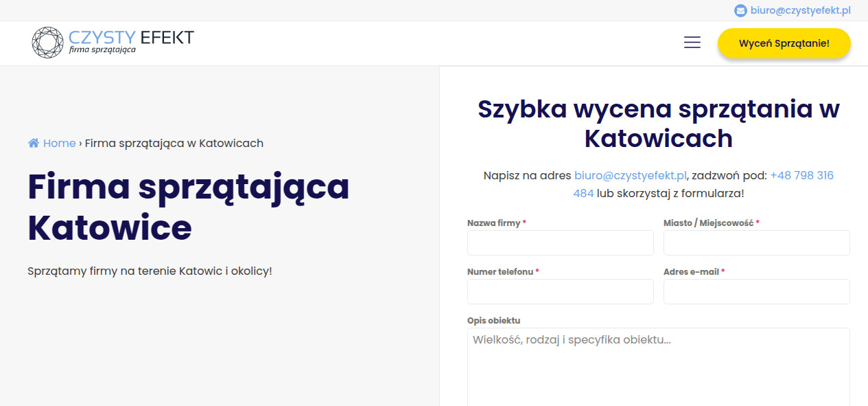Click the envelope icon in top bar
The height and width of the screenshot is (406, 868).
[740, 10]
